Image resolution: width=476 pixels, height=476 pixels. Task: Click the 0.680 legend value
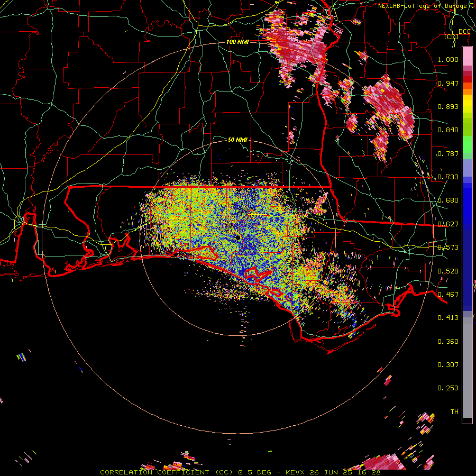coord(448,200)
